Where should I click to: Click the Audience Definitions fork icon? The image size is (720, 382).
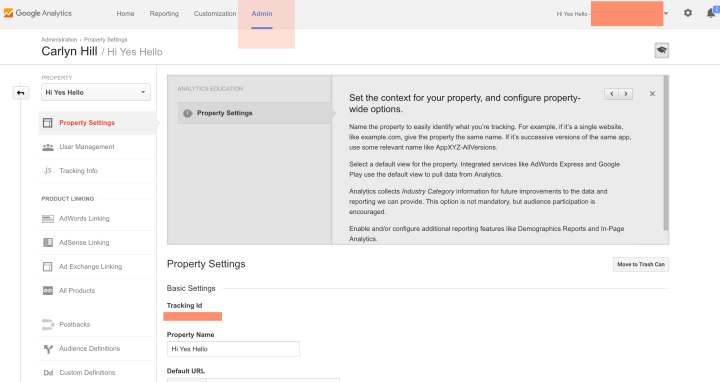click(x=48, y=349)
